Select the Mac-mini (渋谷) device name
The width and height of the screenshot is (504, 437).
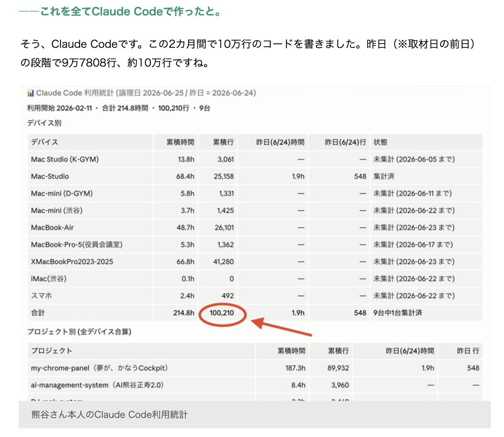click(x=57, y=210)
